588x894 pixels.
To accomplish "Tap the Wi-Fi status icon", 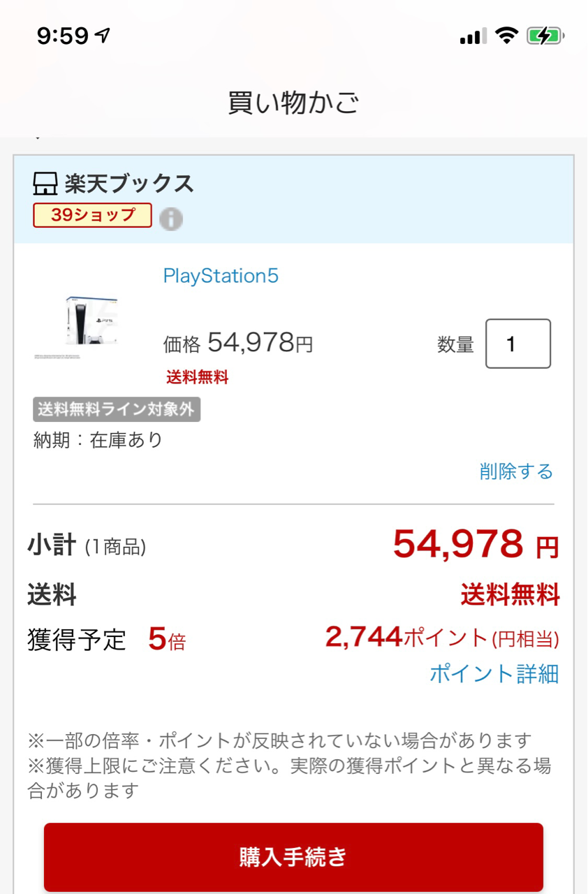I will 506,35.
